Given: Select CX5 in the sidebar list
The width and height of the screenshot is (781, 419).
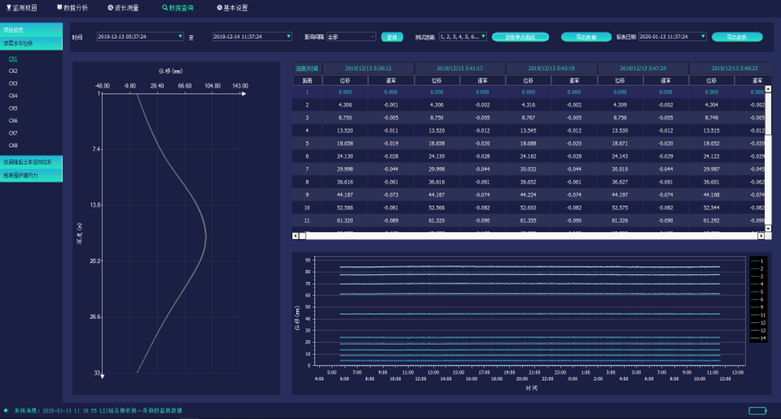Looking at the screenshot, I should [x=13, y=108].
